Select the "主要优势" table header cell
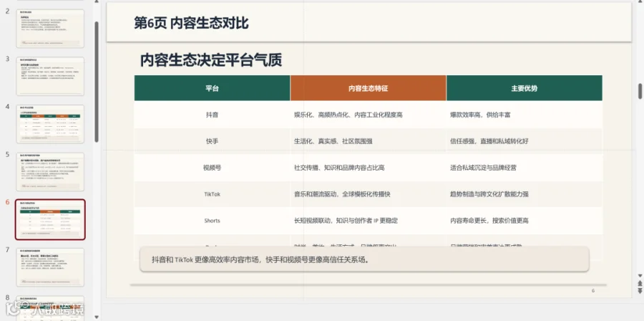 [x=524, y=88]
